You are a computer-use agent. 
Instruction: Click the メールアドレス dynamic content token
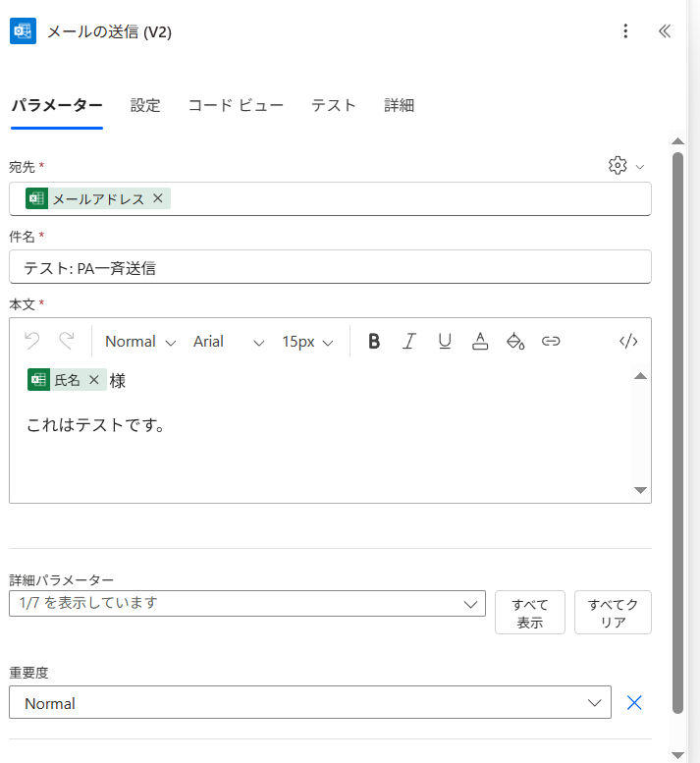click(x=98, y=198)
